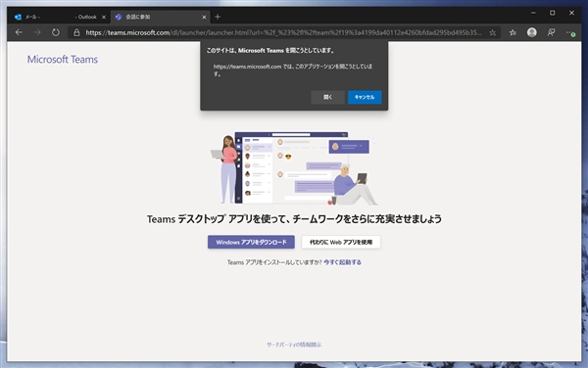The width and height of the screenshot is (588, 368).
Task: Click the Teams illustration image
Action: (294, 168)
